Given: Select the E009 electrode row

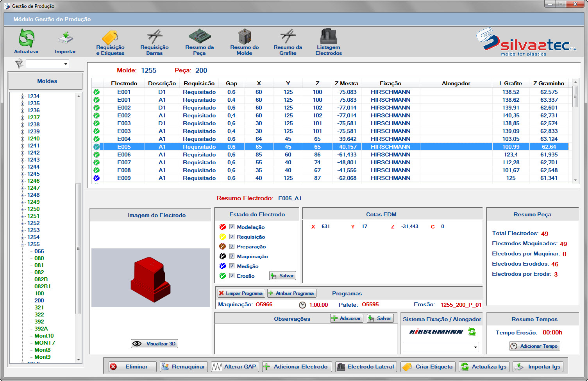Looking at the screenshot, I should pos(124,178).
